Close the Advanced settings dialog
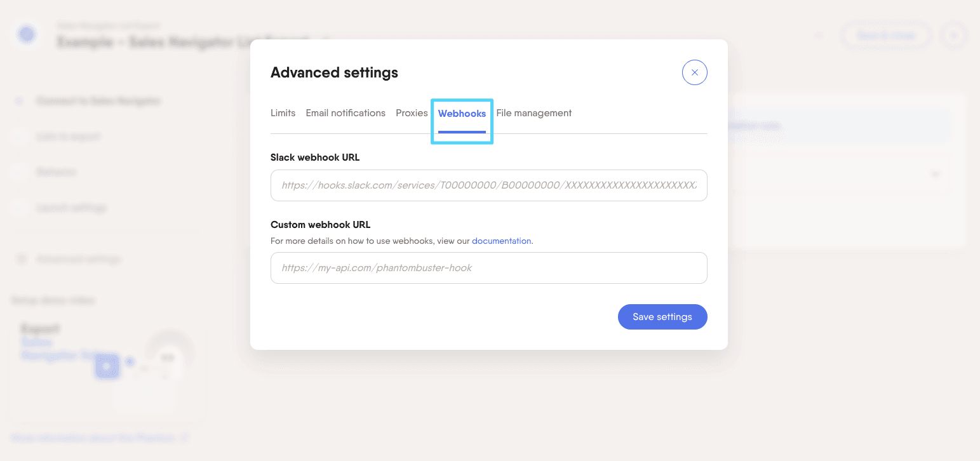The height and width of the screenshot is (461, 980). click(x=694, y=72)
